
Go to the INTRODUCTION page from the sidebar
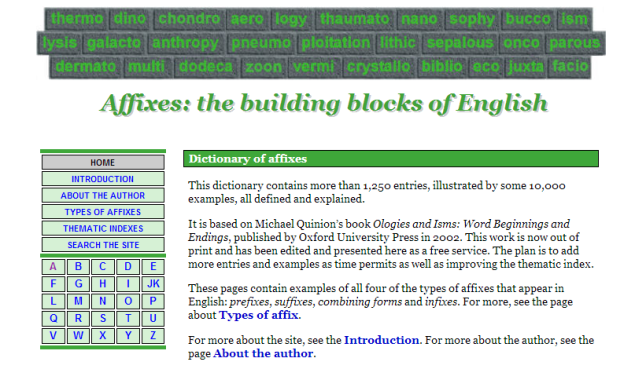tap(103, 179)
